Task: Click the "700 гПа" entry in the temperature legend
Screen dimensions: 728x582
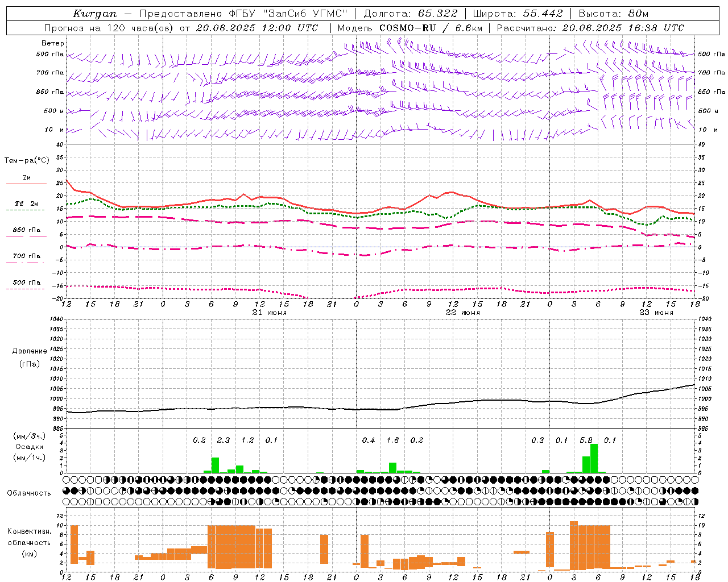Action: point(27,256)
